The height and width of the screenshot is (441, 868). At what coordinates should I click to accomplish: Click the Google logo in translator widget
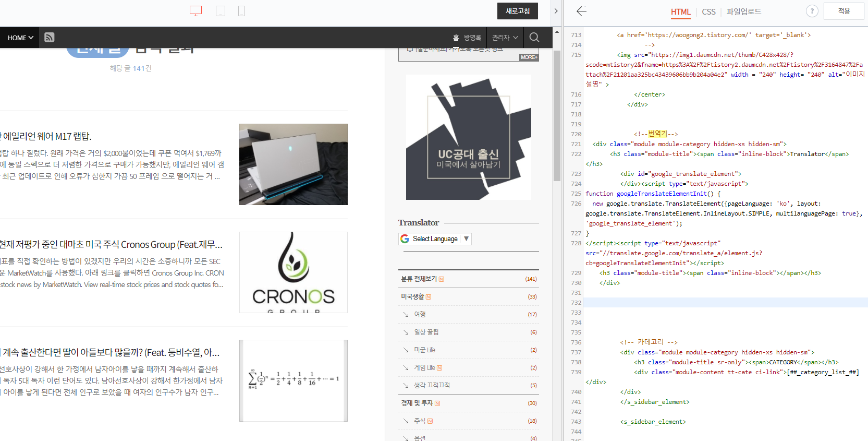coord(405,239)
